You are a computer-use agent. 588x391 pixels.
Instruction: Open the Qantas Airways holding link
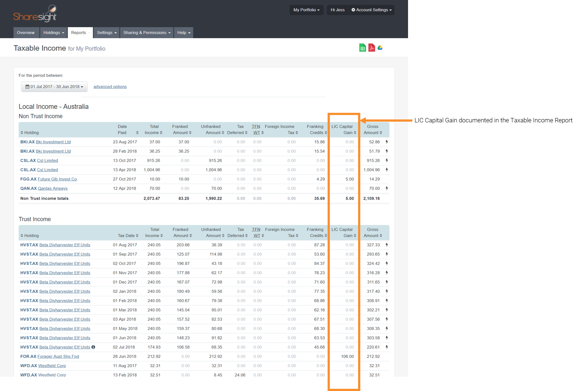(x=53, y=189)
